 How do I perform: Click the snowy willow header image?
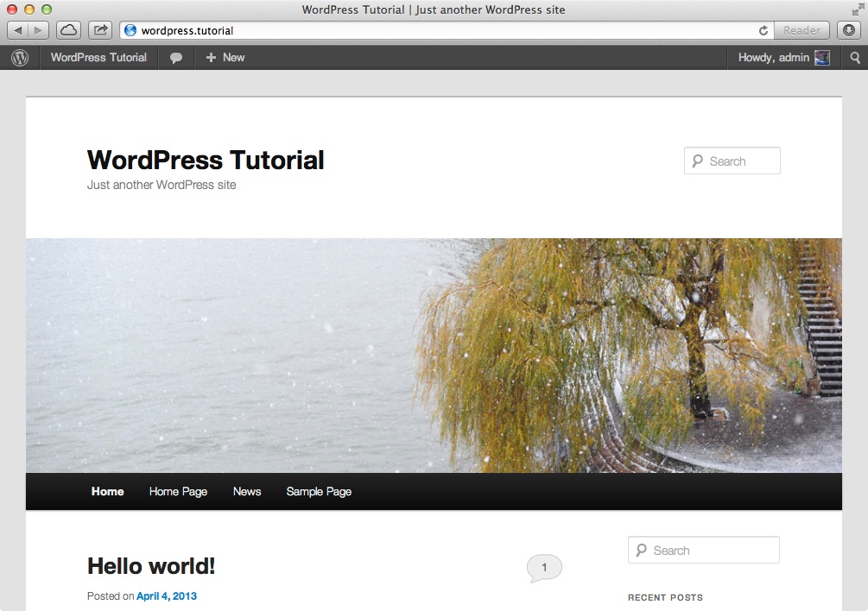[x=434, y=356]
